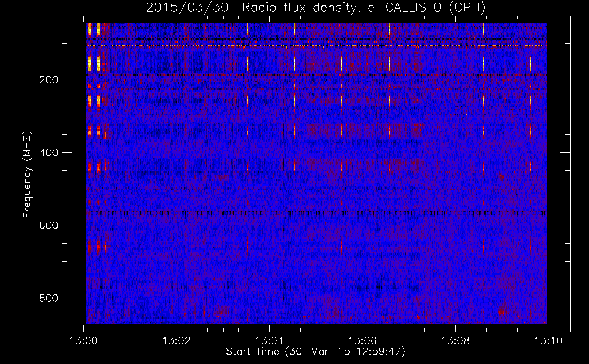Click the 13:10 time tick label
The width and height of the screenshot is (589, 364).
click(x=548, y=341)
